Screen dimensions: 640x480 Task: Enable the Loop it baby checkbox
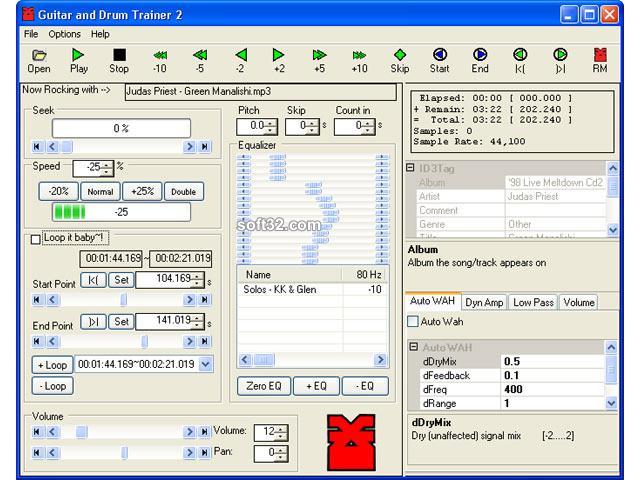[36, 239]
